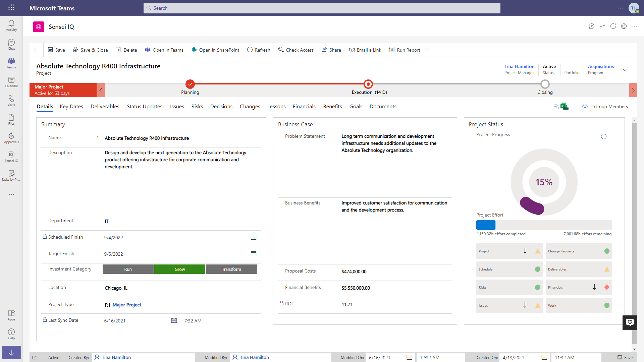Open the Acquisitions program link
The image size is (644, 362).
(x=601, y=66)
